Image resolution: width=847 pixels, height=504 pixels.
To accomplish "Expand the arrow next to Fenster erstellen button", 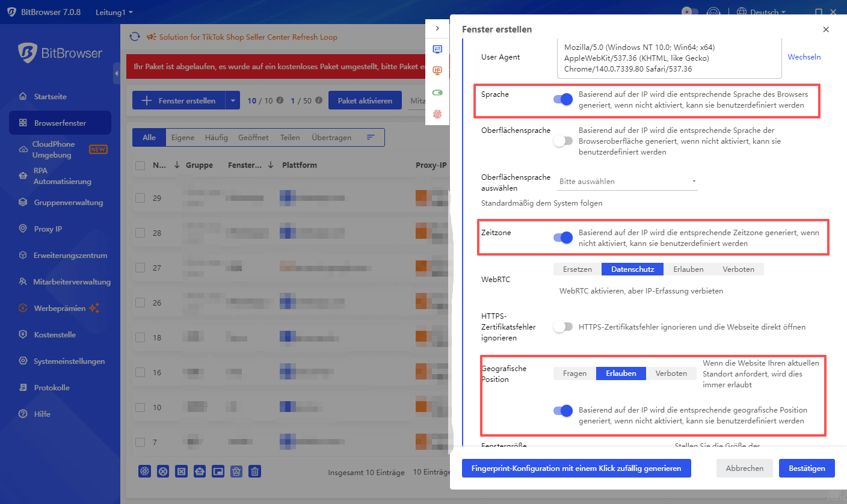I will [233, 100].
